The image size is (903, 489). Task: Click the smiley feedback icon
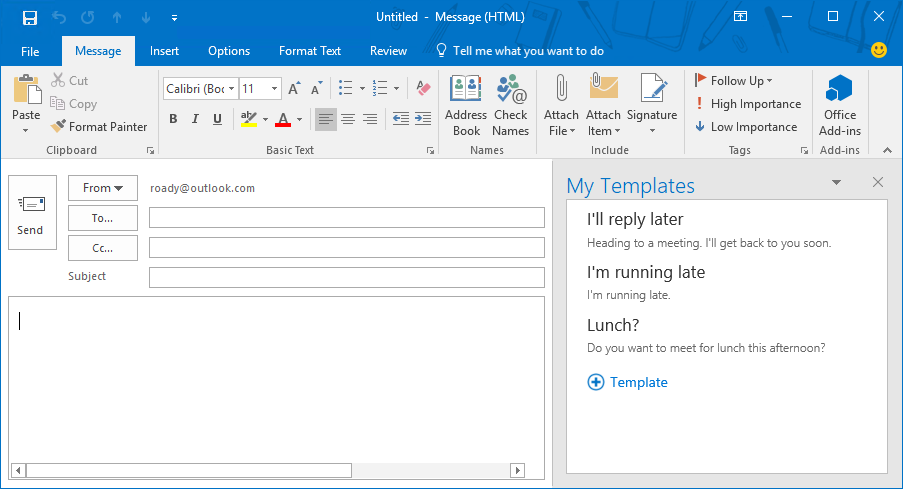(879, 50)
